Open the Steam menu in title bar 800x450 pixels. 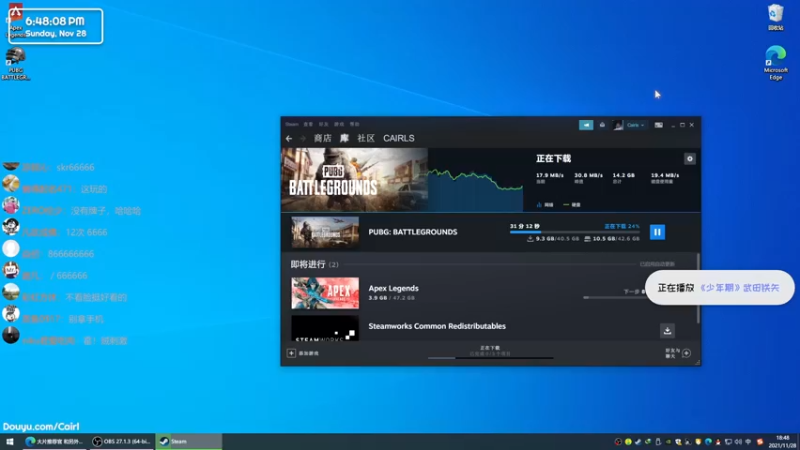point(292,124)
